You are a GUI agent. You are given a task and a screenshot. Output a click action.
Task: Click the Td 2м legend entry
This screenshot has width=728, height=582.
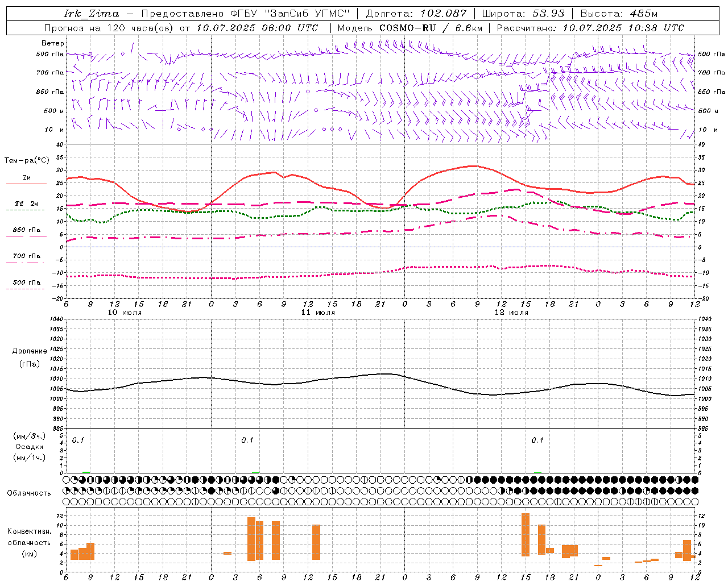tap(26, 203)
